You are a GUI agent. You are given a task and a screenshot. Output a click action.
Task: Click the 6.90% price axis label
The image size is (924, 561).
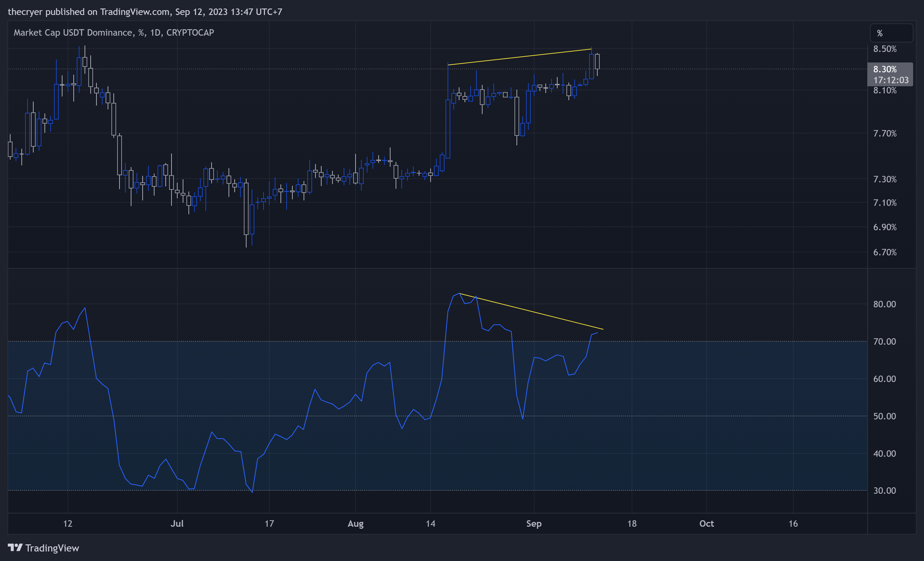click(885, 227)
